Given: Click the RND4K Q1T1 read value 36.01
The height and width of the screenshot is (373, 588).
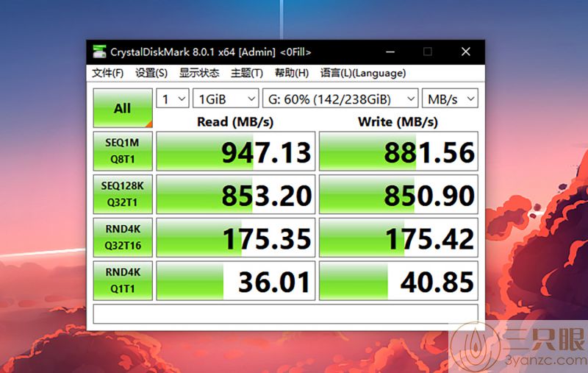Looking at the screenshot, I should click(235, 281).
